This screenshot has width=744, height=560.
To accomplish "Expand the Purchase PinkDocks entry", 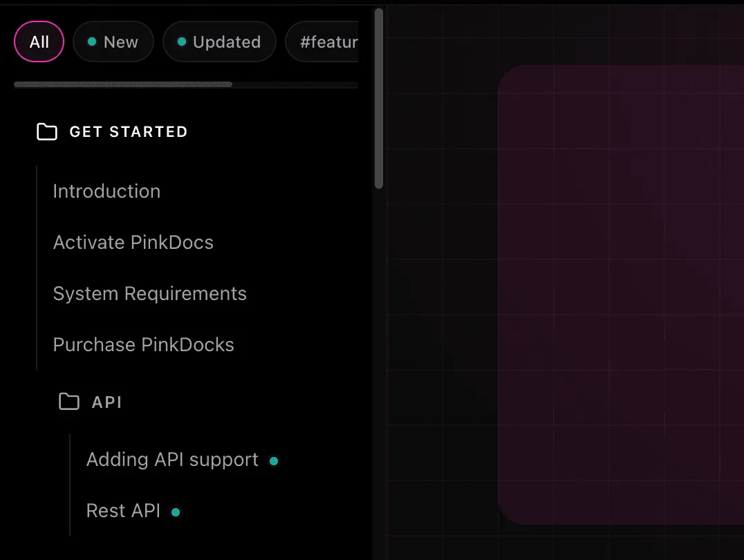I will point(143,344).
